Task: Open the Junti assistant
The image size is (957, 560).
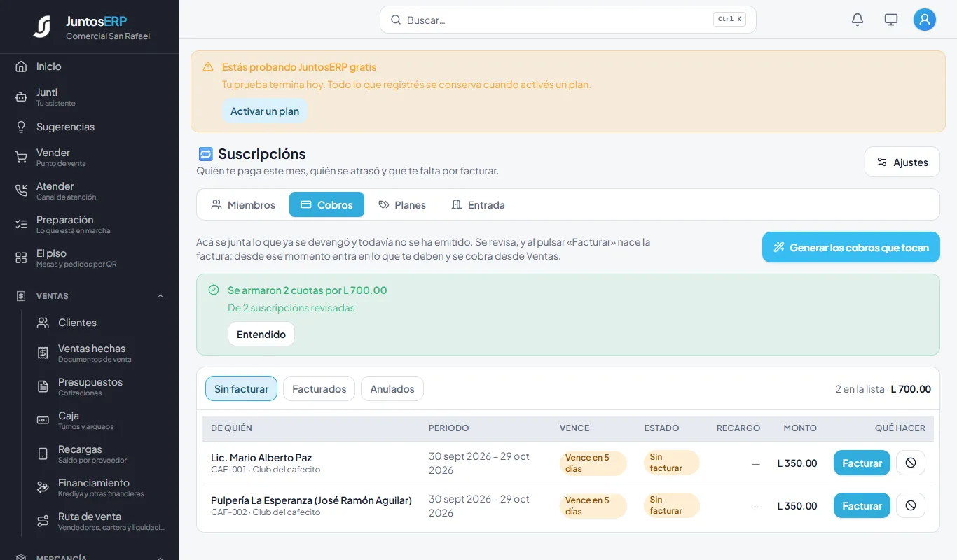Action: pyautogui.click(x=90, y=97)
